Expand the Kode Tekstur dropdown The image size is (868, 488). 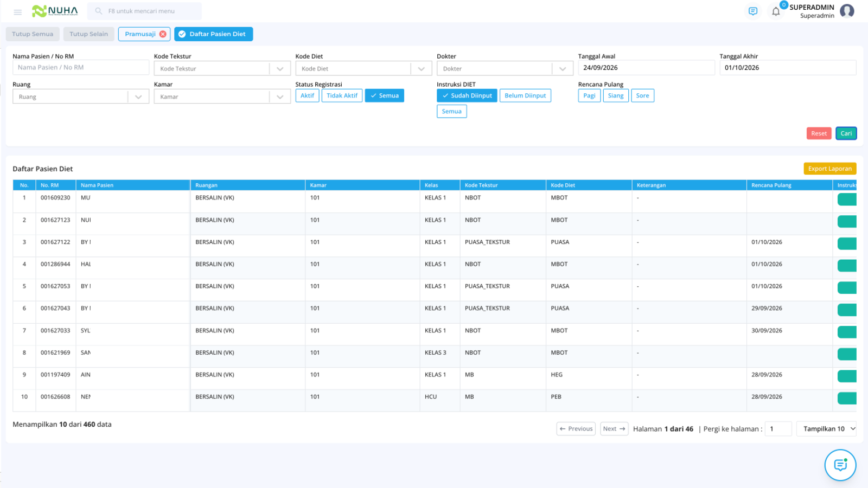pos(222,68)
